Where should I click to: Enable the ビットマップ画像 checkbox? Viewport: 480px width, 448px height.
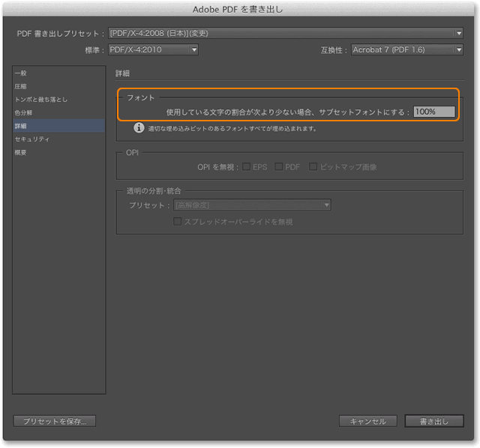coord(313,166)
